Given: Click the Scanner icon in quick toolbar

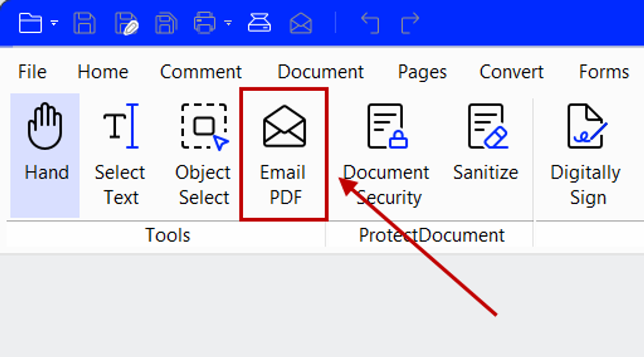Looking at the screenshot, I should click(x=259, y=23).
